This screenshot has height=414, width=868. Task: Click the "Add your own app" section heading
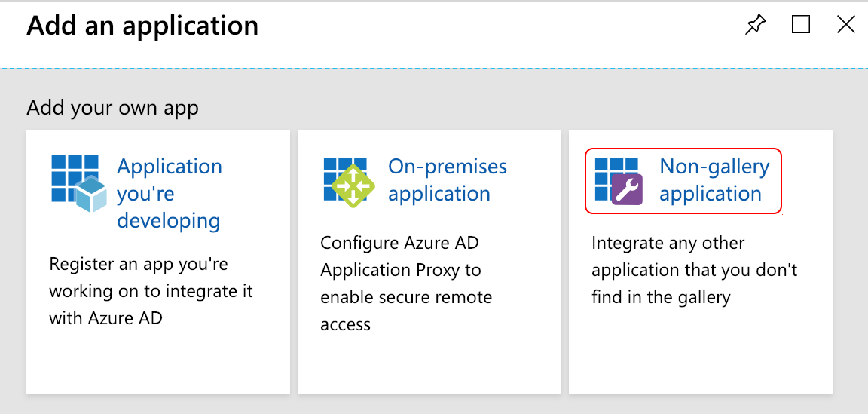(112, 107)
